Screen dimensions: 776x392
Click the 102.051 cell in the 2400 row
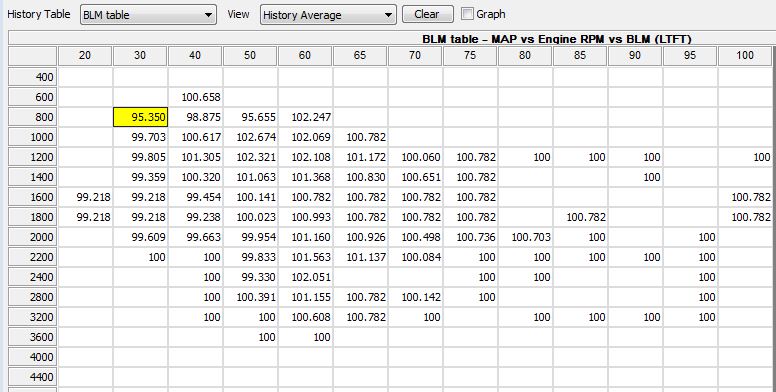coord(305,277)
